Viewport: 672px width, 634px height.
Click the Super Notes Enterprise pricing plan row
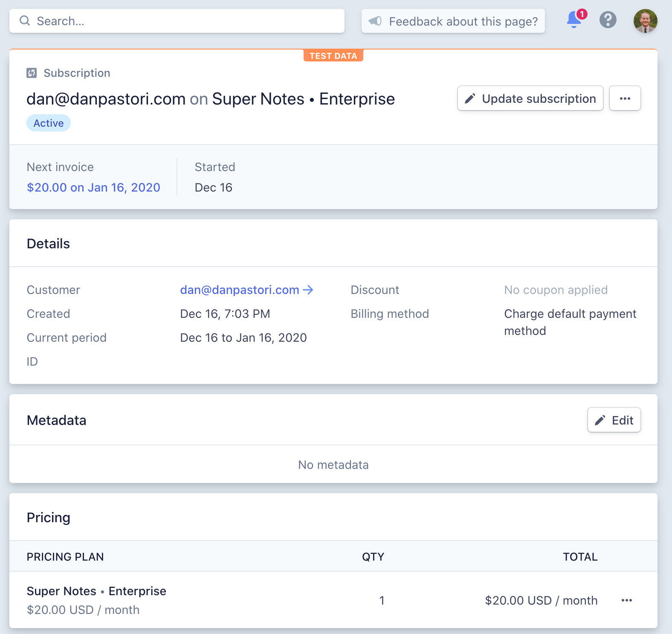tap(333, 600)
